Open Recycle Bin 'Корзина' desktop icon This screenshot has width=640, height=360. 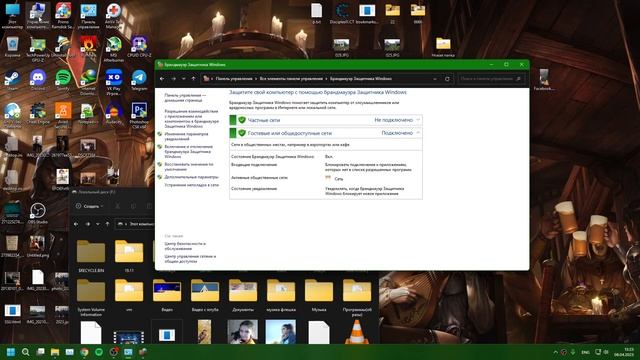click(x=12, y=47)
